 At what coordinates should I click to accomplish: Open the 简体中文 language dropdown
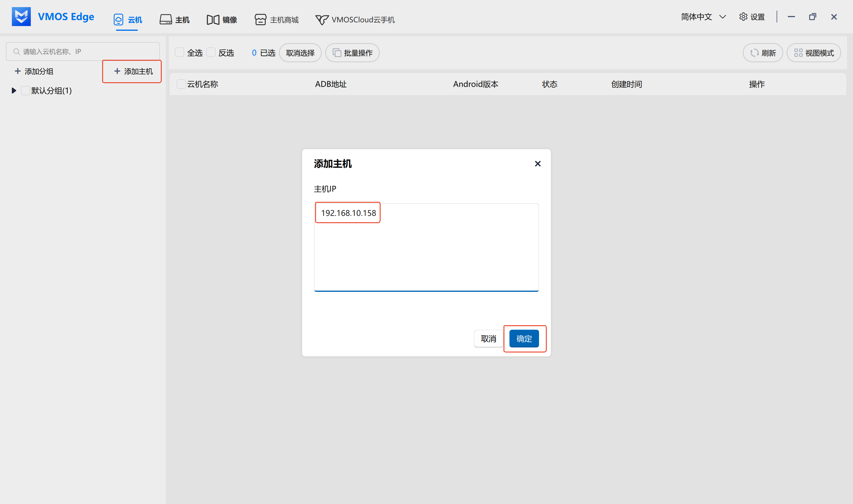click(703, 17)
